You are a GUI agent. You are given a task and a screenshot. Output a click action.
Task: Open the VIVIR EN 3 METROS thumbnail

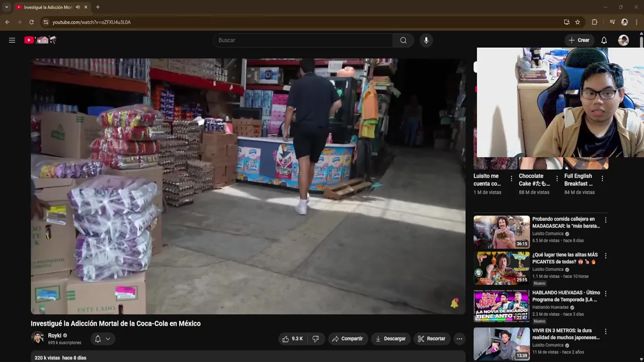502,344
